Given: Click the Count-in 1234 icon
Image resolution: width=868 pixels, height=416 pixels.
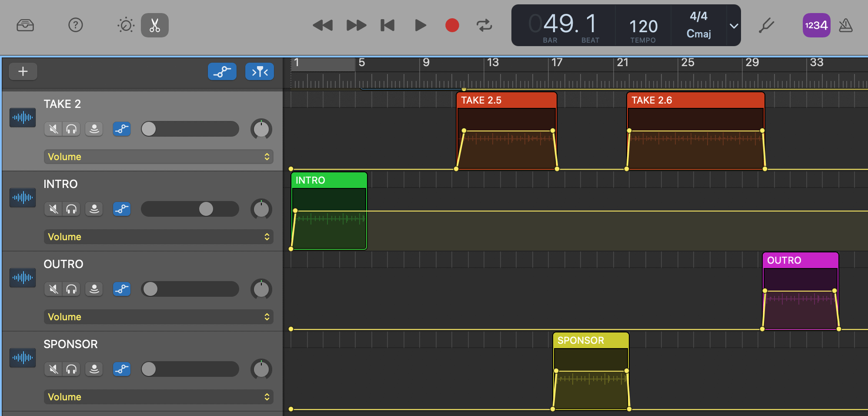Looking at the screenshot, I should (817, 25).
